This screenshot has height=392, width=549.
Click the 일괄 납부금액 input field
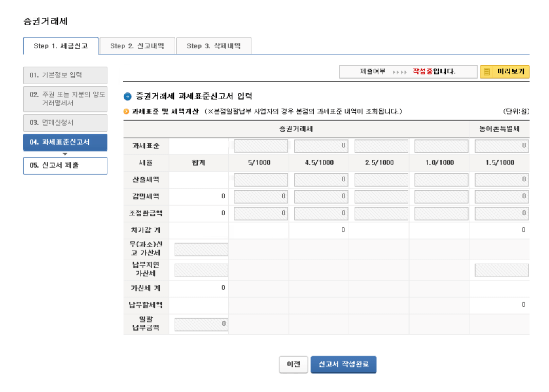(x=202, y=324)
